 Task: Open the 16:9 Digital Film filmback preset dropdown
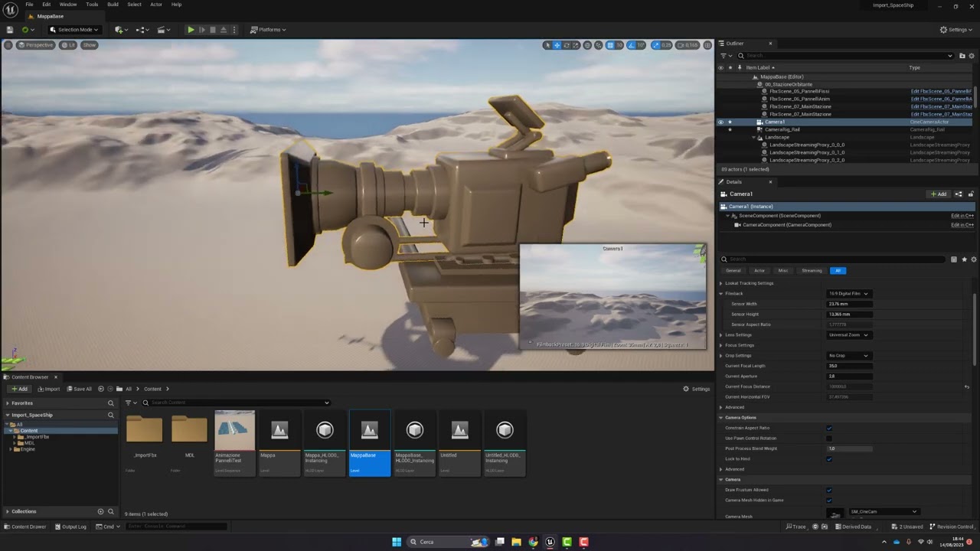point(848,294)
